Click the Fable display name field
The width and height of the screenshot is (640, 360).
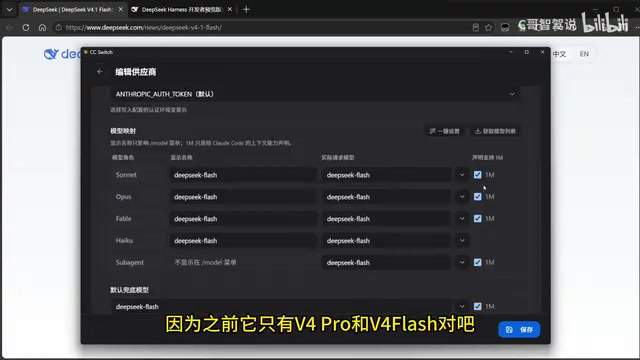(242, 218)
